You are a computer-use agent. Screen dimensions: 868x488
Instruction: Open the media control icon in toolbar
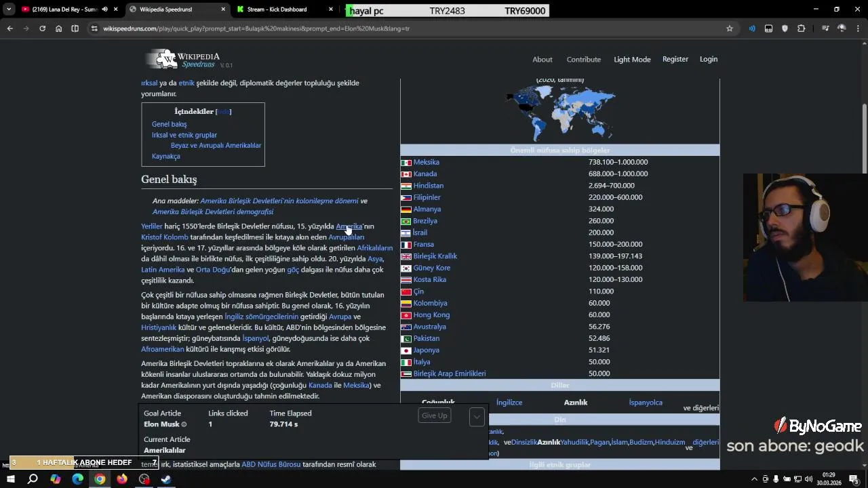(825, 28)
